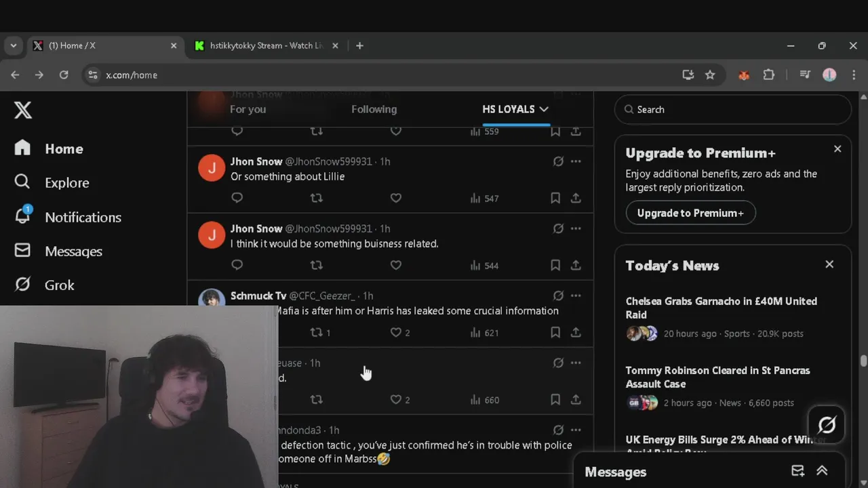View analytics showing 544 views
868x488 pixels.
(x=484, y=265)
